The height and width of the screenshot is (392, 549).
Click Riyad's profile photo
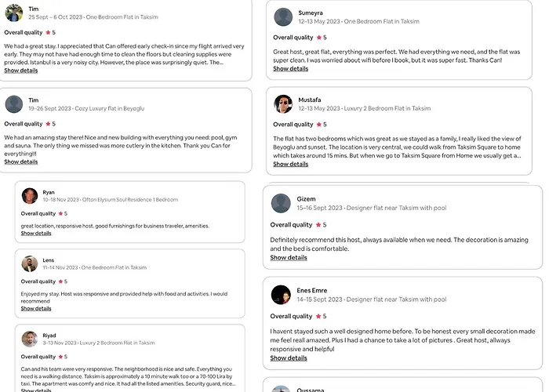[x=30, y=339]
